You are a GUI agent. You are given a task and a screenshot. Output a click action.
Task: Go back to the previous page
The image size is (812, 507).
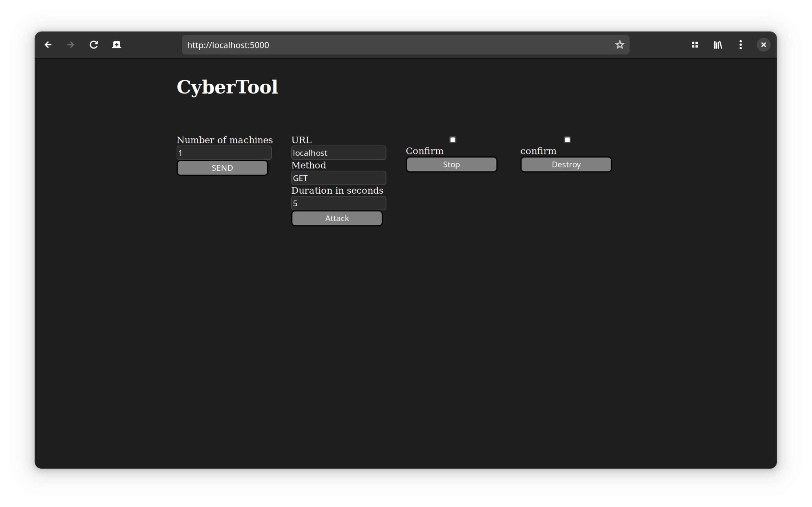pyautogui.click(x=48, y=45)
